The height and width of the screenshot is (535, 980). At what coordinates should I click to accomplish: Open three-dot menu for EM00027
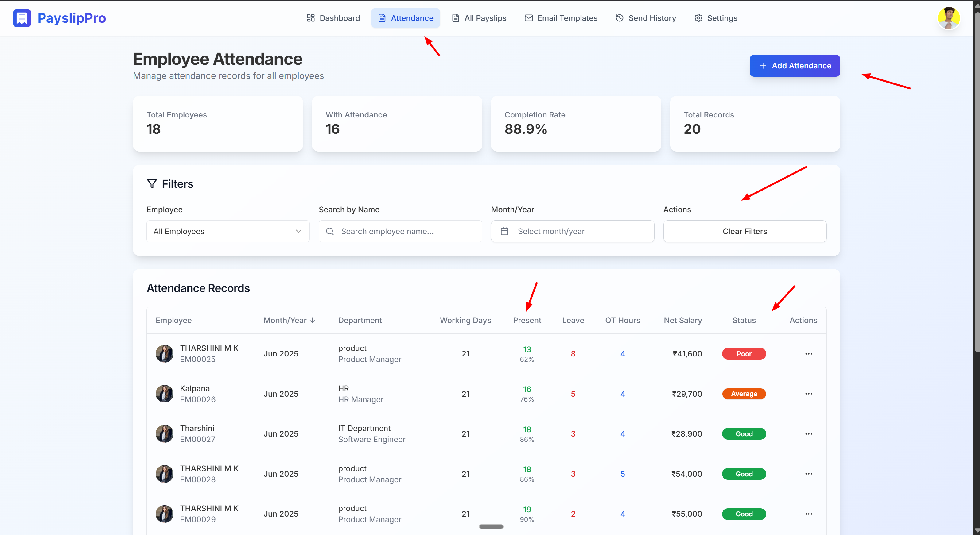click(x=808, y=434)
